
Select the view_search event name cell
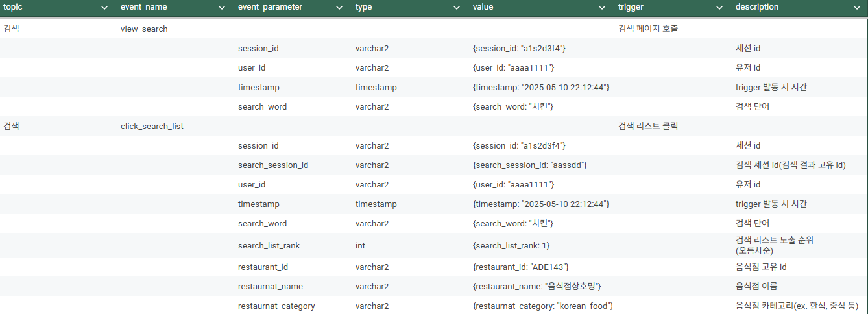click(x=144, y=29)
